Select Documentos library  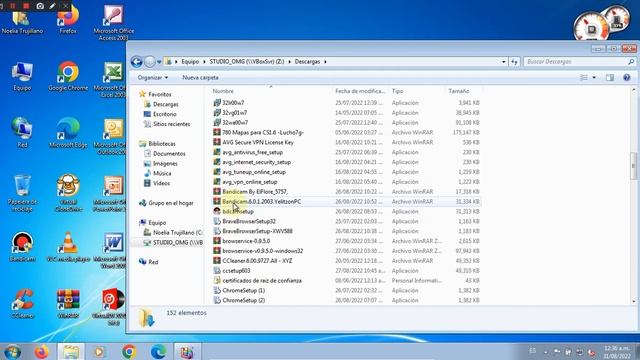(x=169, y=154)
